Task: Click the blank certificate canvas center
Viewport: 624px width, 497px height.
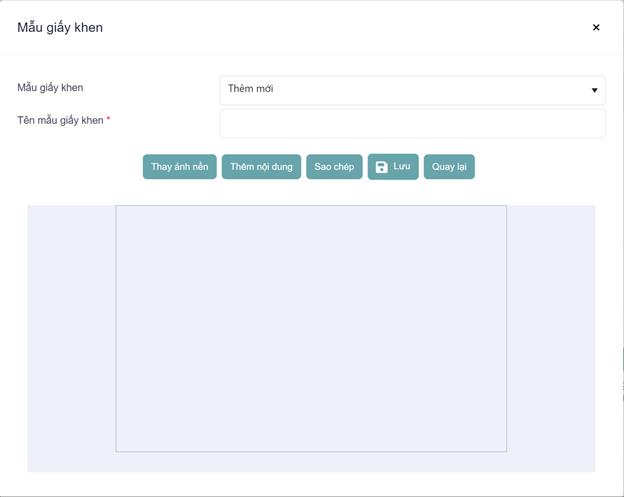Action: click(311, 329)
